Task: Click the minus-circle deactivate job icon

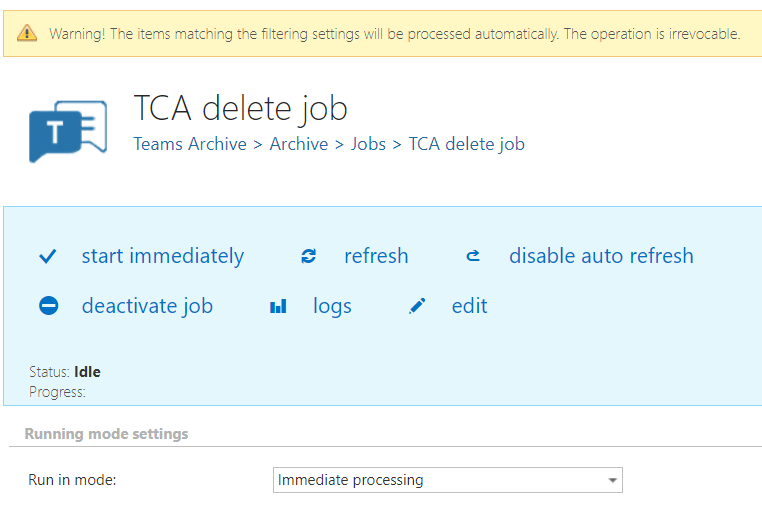Action: click(49, 306)
